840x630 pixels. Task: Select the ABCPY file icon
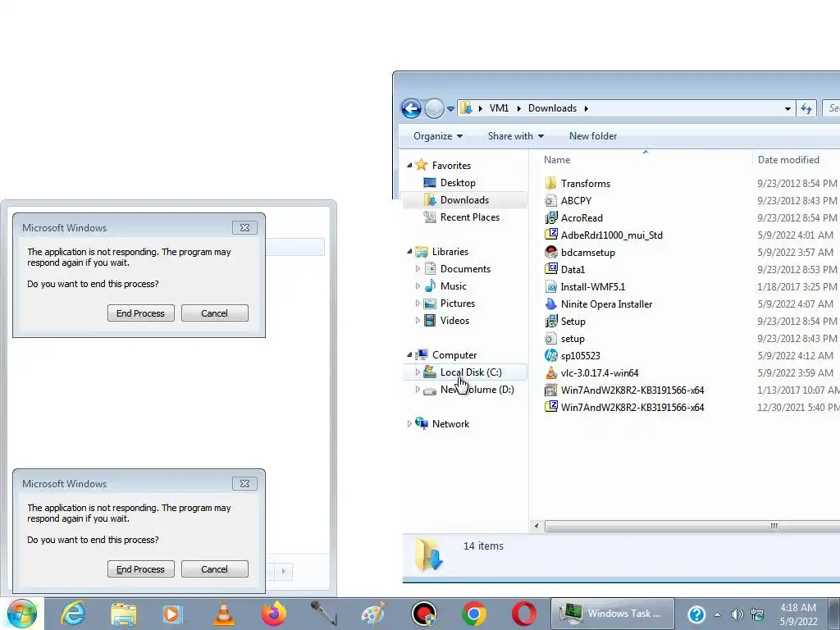550,200
